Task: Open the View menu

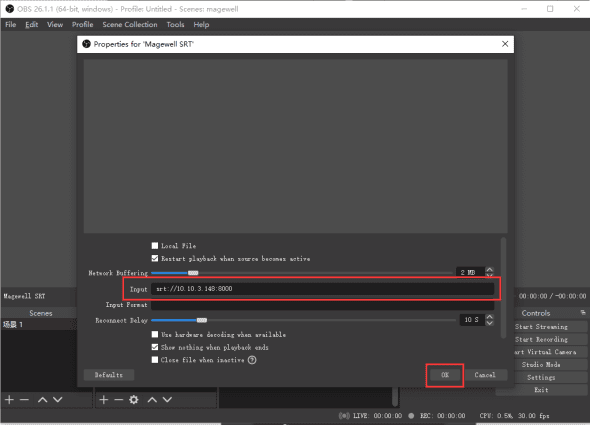Action: (55, 24)
